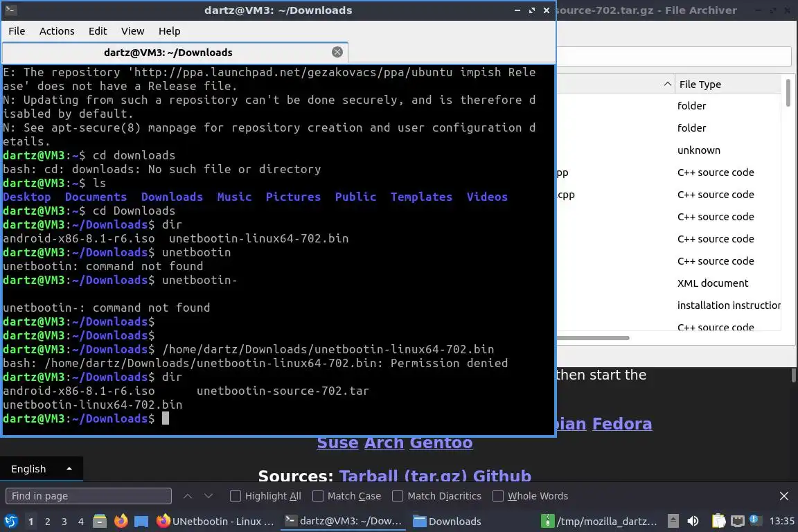The width and height of the screenshot is (798, 532).
Task: Toggle the Match Diacritics checkbox
Action: tap(398, 496)
